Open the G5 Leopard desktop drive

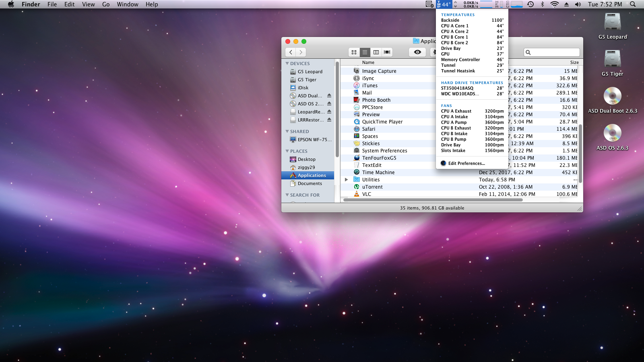(613, 22)
